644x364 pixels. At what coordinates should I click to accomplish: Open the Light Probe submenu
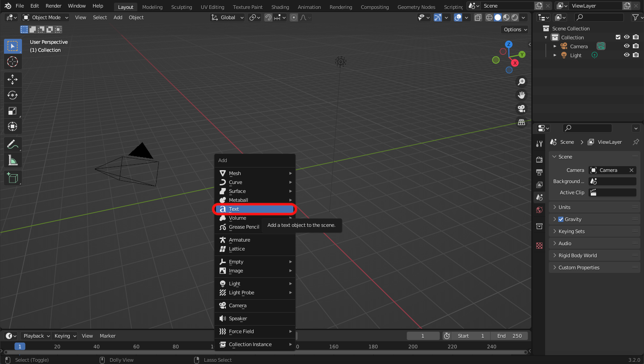(255, 293)
